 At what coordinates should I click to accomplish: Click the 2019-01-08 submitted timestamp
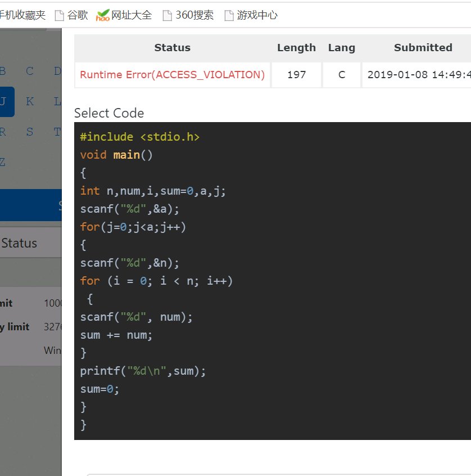419,75
